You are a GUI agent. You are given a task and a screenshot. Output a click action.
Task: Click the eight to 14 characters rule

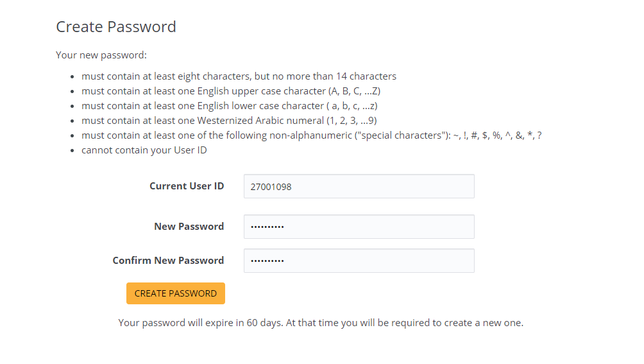tap(239, 76)
